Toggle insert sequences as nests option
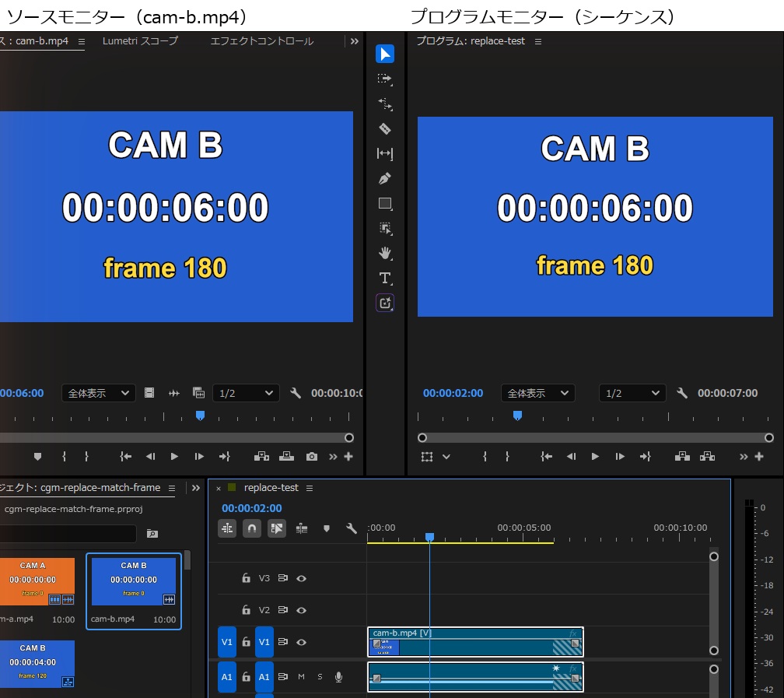 227,528
